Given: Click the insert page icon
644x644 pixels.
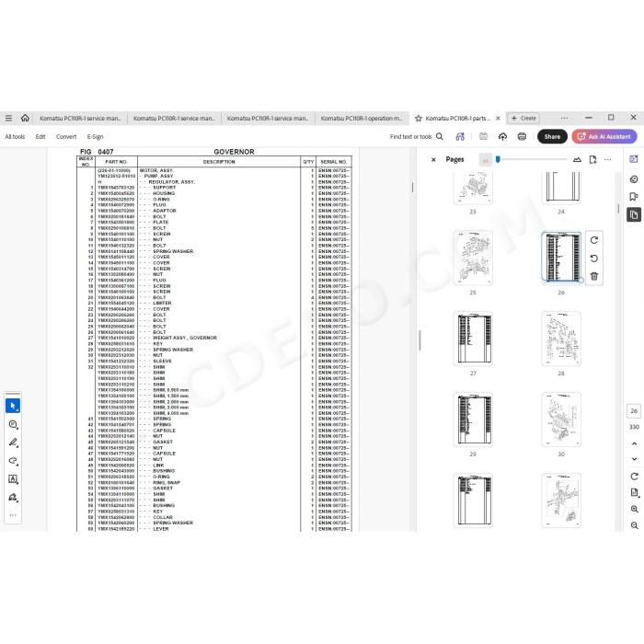Looking at the screenshot, I should coord(592,160).
